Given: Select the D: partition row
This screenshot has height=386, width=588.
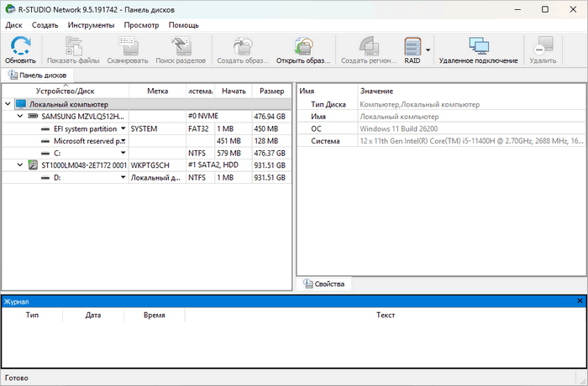Looking at the screenshot, I should [59, 178].
